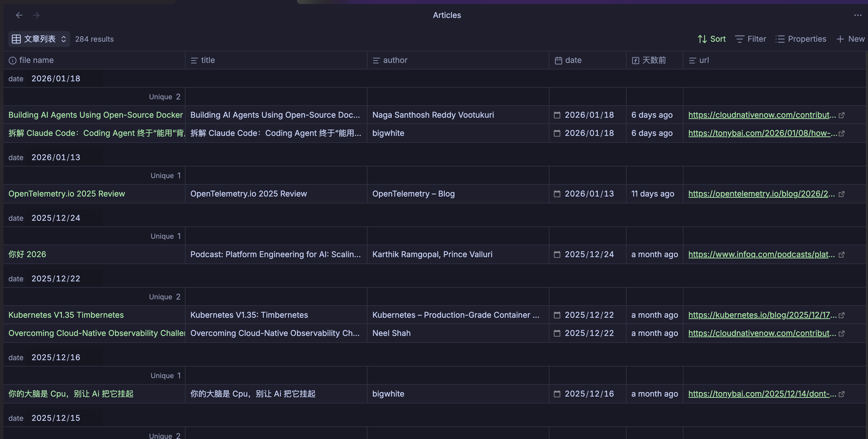This screenshot has width=868, height=439.
Task: Open external link icon for opentelemetry.io URL
Action: 841,194
